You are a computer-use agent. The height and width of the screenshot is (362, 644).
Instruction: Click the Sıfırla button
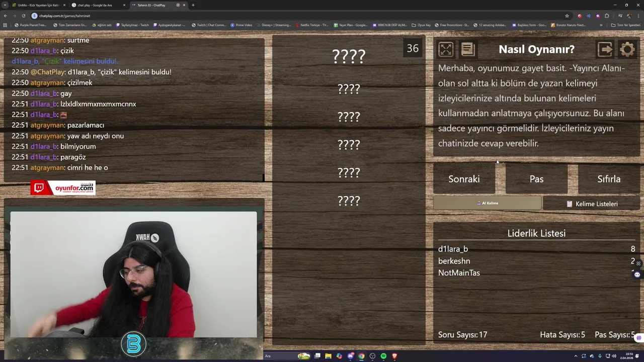tap(609, 179)
